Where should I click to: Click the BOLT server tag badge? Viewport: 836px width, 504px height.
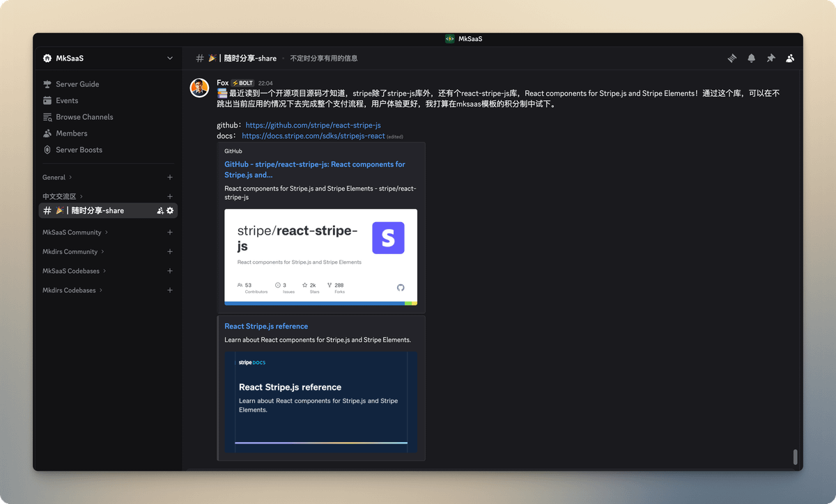pyautogui.click(x=243, y=84)
